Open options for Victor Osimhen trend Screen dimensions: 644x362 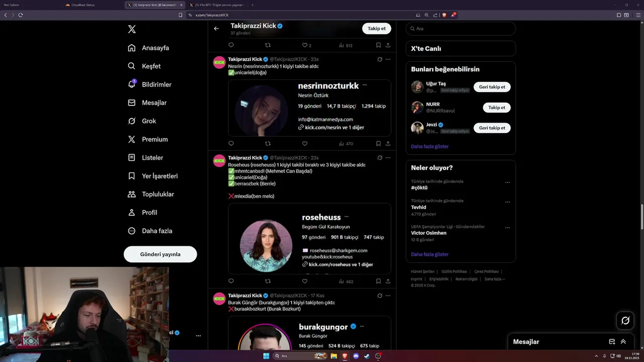coord(507,228)
